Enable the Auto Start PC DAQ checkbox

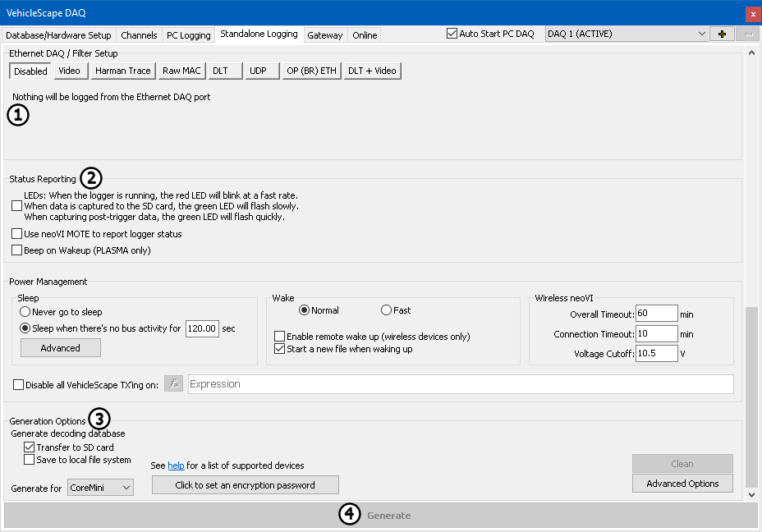click(452, 34)
